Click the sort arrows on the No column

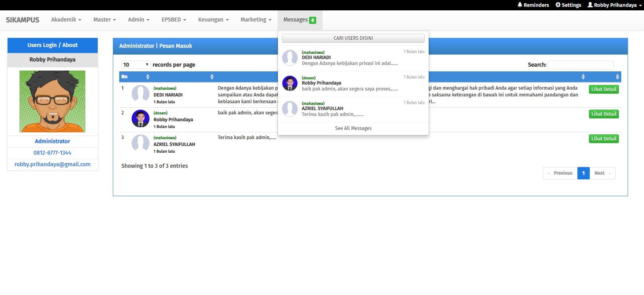coord(148,77)
